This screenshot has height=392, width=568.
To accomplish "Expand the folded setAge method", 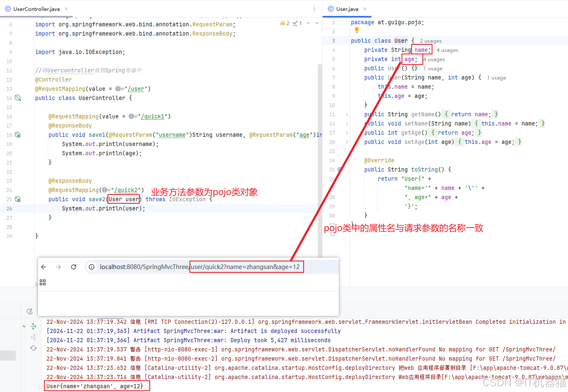I will 347,142.
